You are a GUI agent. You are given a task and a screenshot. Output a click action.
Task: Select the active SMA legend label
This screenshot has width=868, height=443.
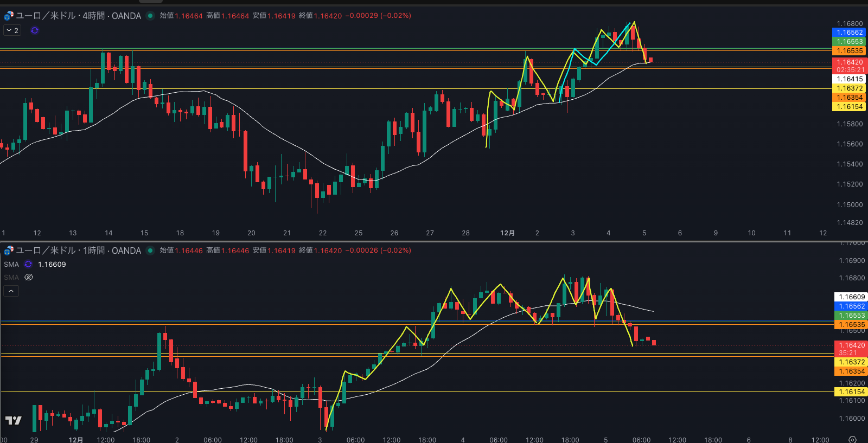point(11,264)
